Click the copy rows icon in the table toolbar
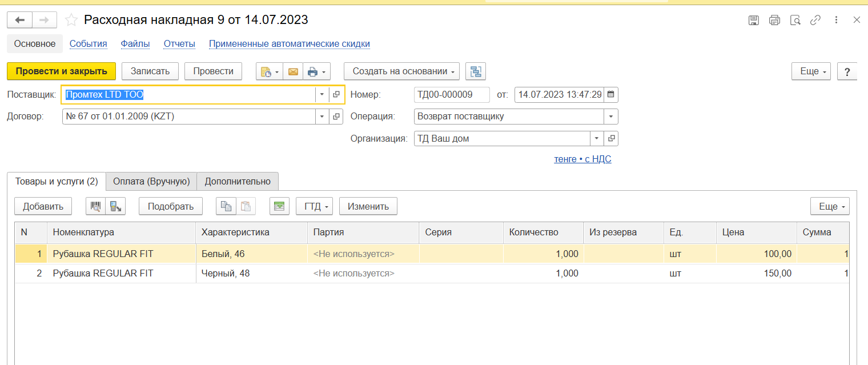Viewport: 868px width, 365px height. [x=226, y=206]
